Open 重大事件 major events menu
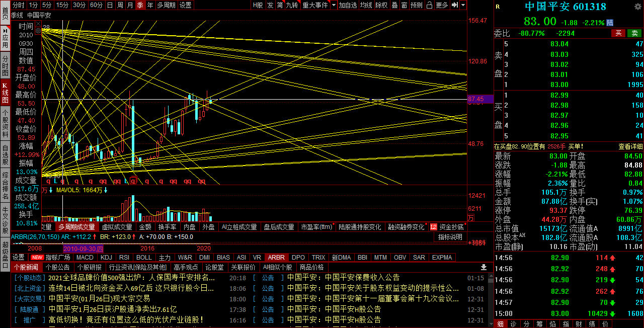The image size is (644, 328). [315, 5]
